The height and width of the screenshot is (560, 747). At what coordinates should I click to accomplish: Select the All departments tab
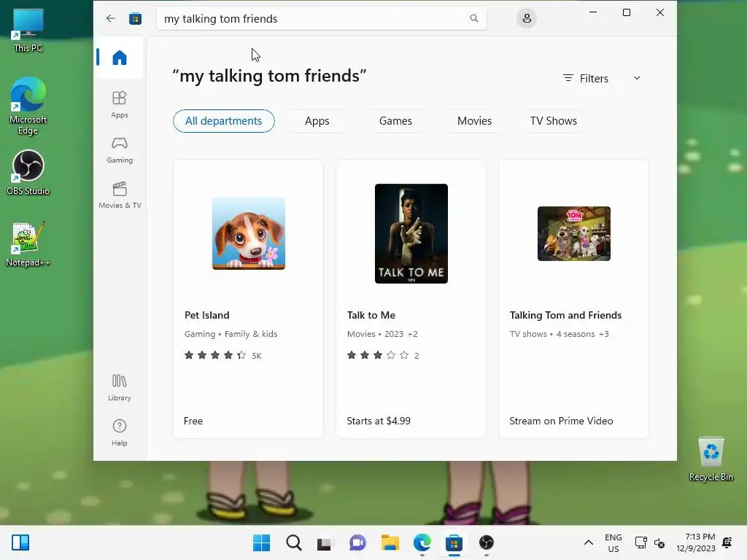(223, 121)
